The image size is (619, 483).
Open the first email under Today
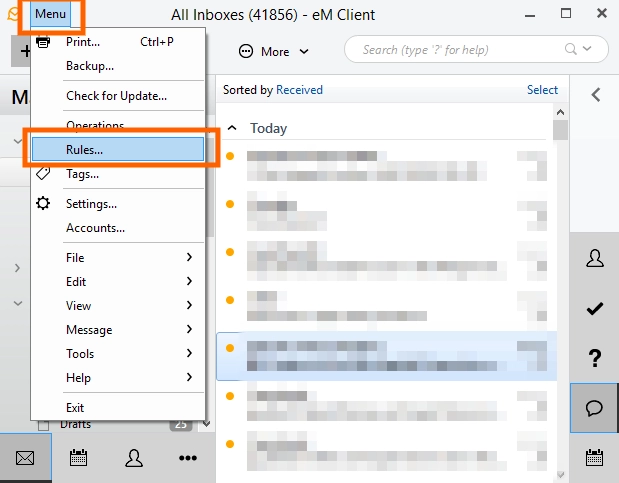pos(387,165)
